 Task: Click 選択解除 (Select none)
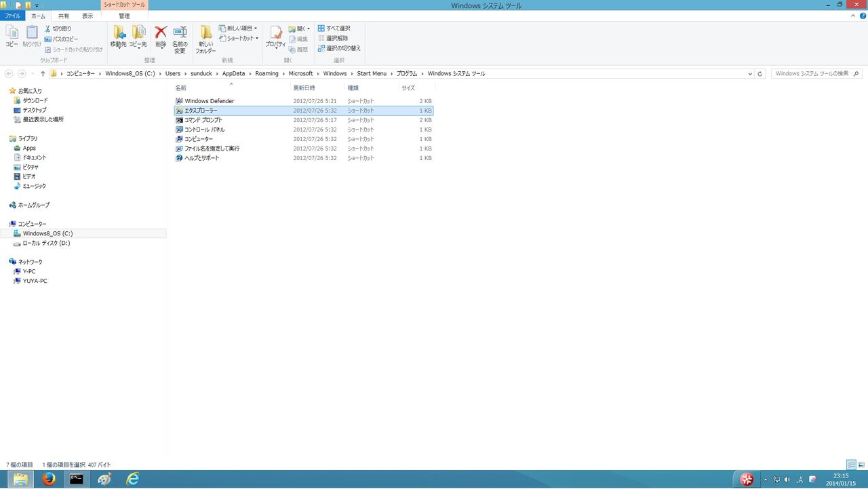(332, 38)
